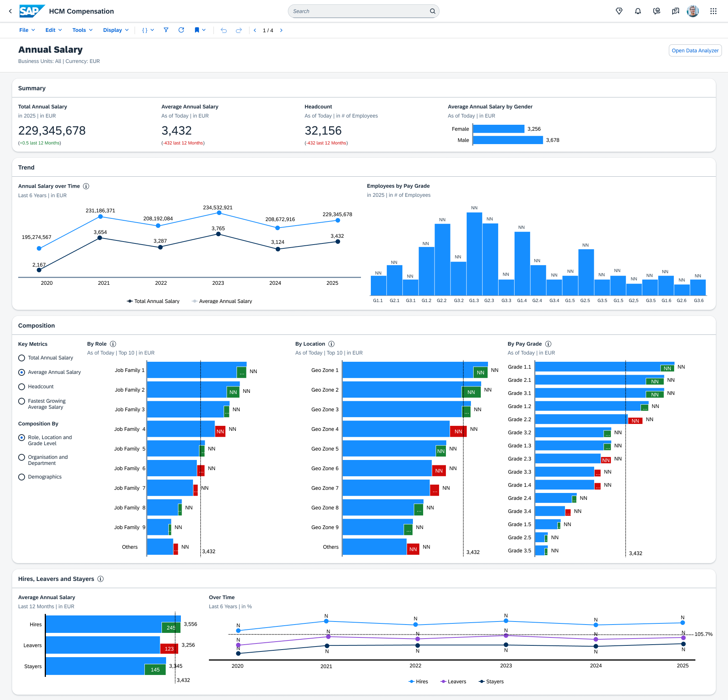
Task: Click the search magnifier icon
Action: (x=432, y=11)
